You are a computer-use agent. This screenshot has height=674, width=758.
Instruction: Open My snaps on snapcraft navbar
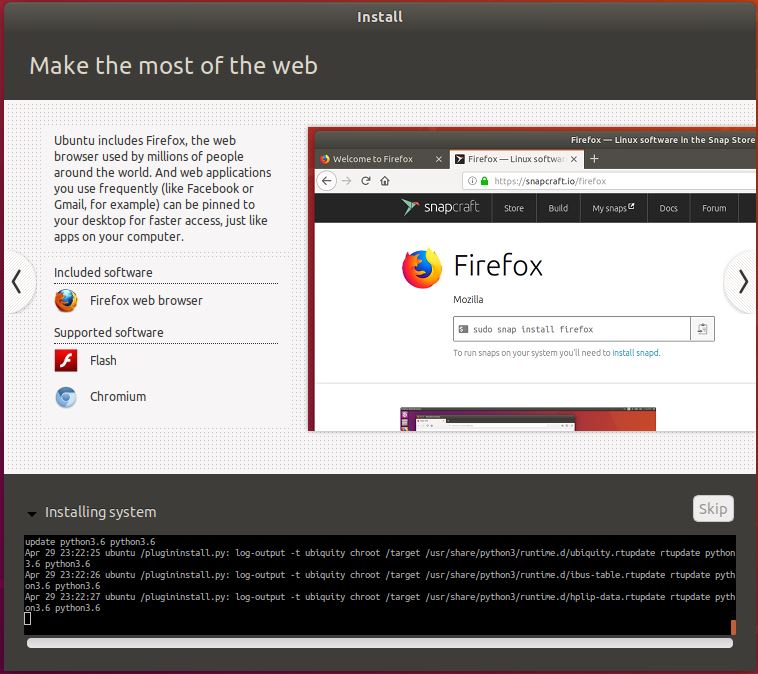tap(613, 208)
